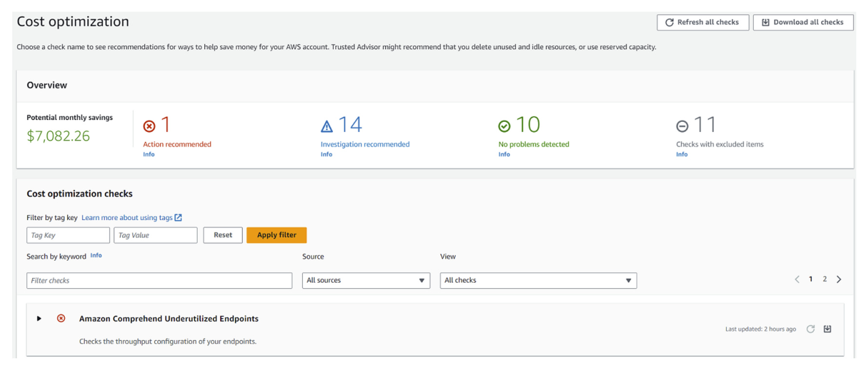
Task: Open external link icon next to tags
Action: [x=178, y=217]
